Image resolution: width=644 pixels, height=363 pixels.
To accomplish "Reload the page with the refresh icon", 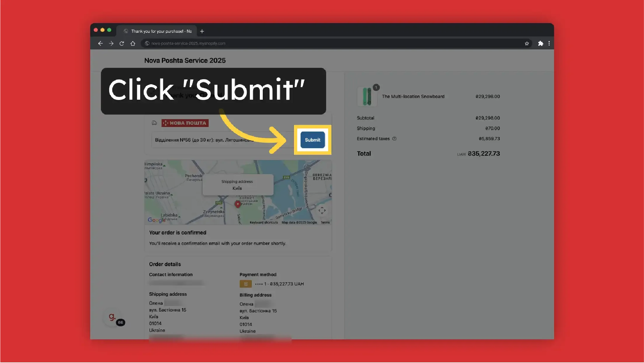I will (x=122, y=43).
